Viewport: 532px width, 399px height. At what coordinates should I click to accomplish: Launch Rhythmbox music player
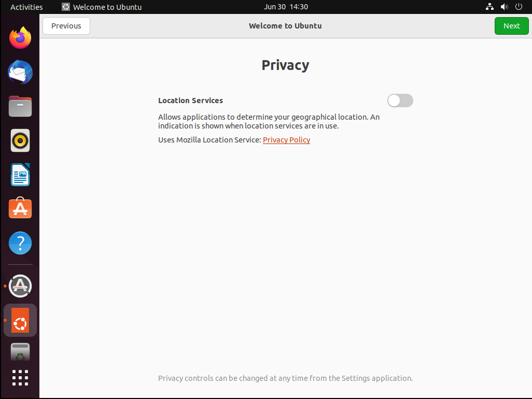(20, 140)
